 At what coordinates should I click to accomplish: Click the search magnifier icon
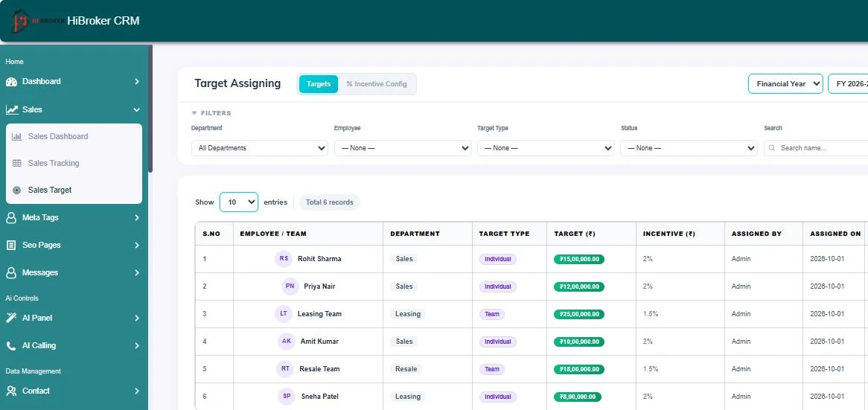pos(772,148)
